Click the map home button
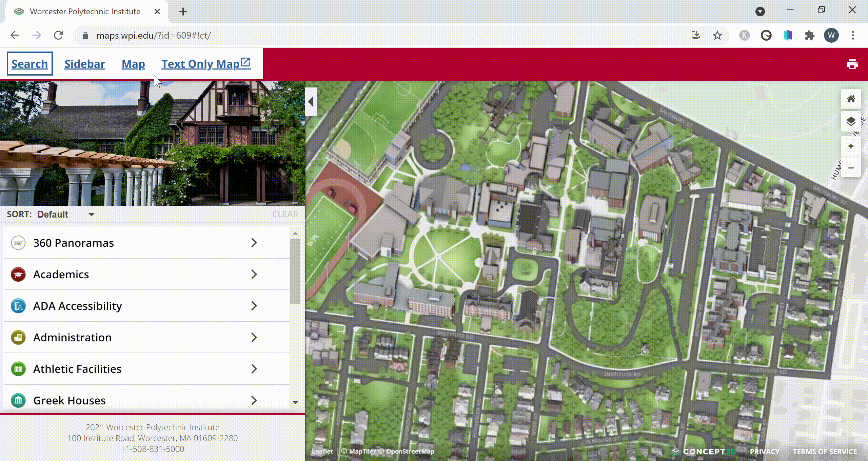The height and width of the screenshot is (461, 868). click(x=851, y=99)
